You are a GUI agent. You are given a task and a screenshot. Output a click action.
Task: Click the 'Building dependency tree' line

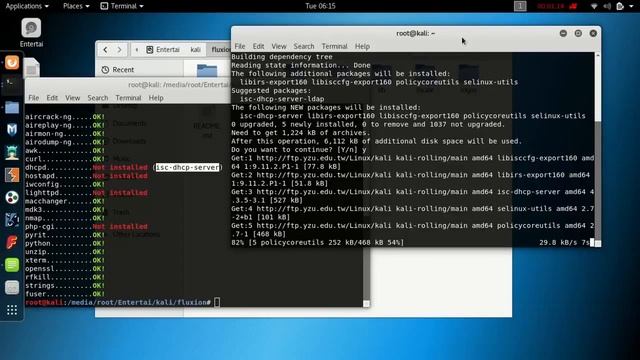point(282,57)
